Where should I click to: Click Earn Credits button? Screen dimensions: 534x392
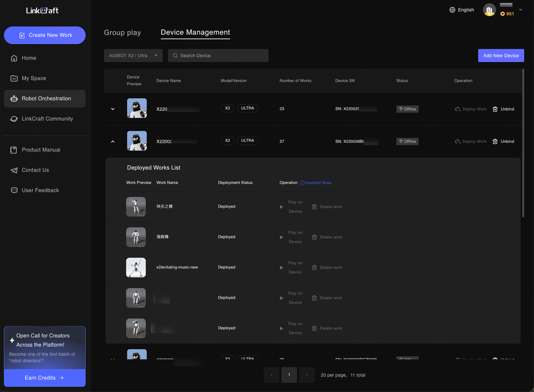[x=45, y=378]
